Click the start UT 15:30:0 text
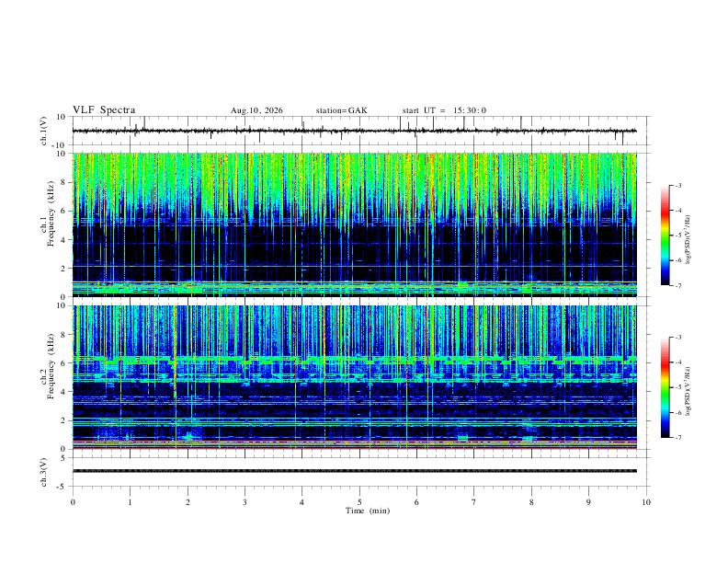This screenshot has height=563, width=728. pos(444,110)
